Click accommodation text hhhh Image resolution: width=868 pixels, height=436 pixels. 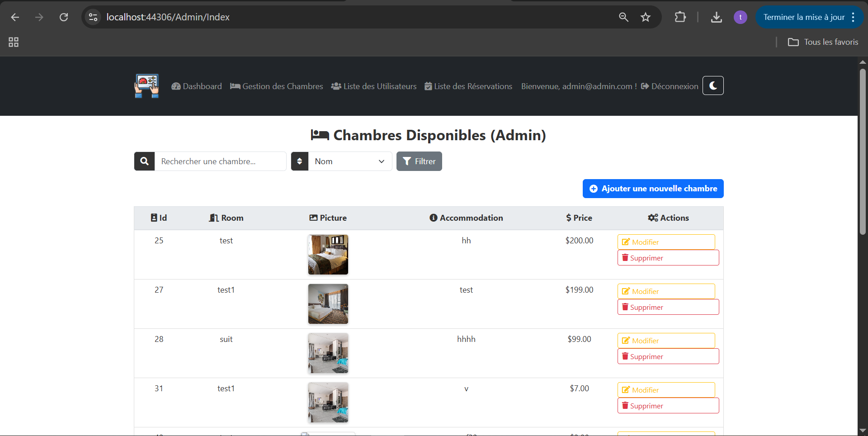click(x=466, y=339)
